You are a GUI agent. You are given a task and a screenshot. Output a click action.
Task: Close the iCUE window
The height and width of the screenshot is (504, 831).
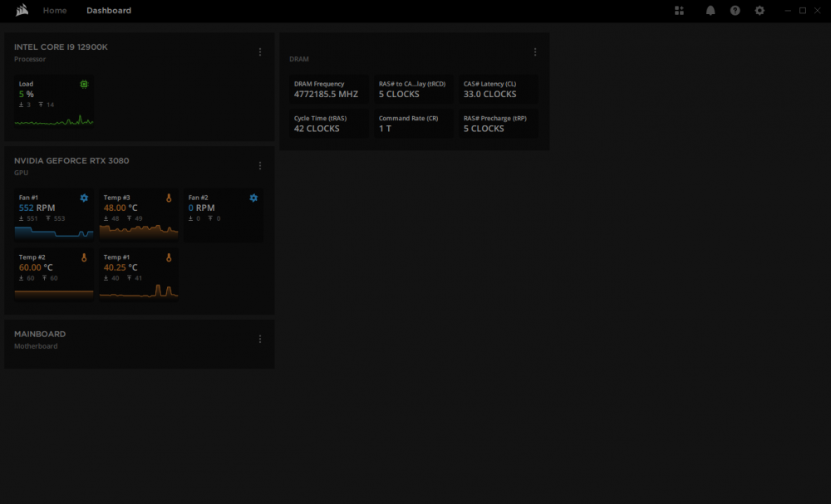tap(817, 11)
